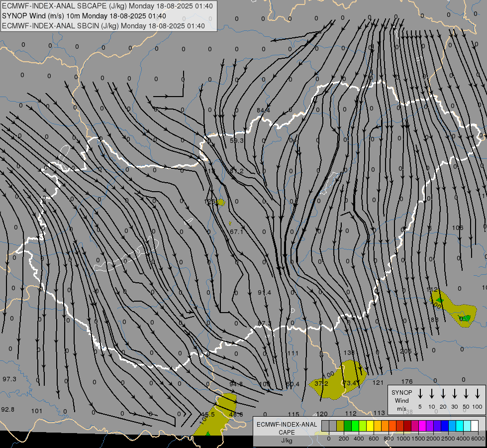Screen dimensions: 487x448
Task: Click the 37.2 value in the olive patch
Action: [321, 384]
